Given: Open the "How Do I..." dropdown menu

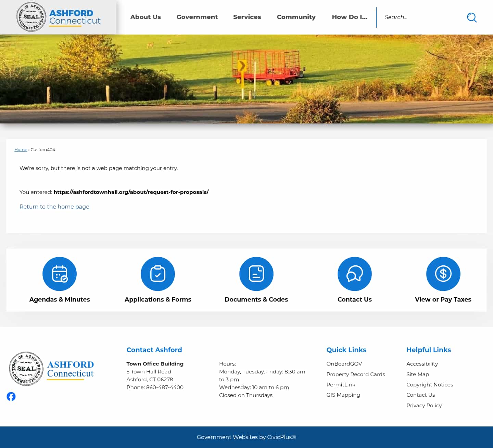Looking at the screenshot, I should 349,17.
